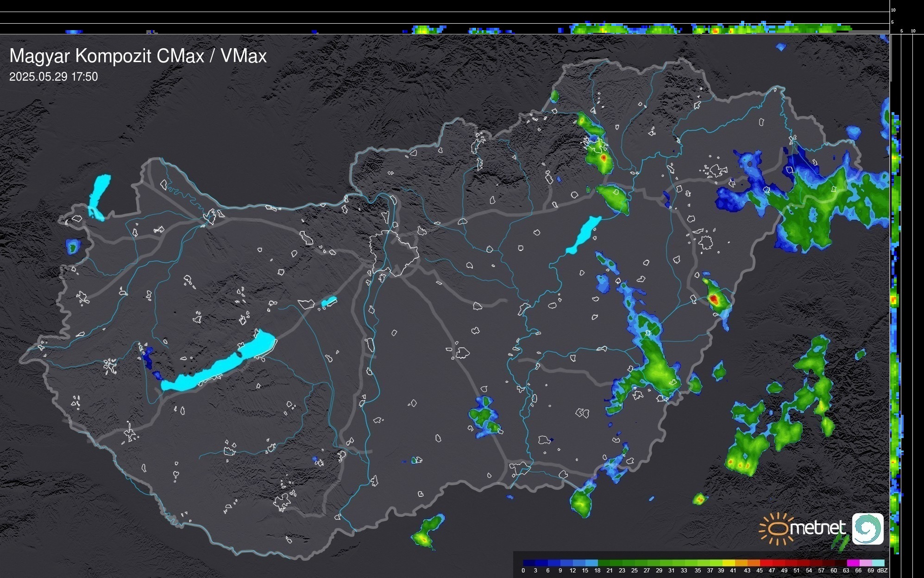Screen dimensions: 924x578
Task: Click the red storm core on eastern border
Action: click(714, 299)
